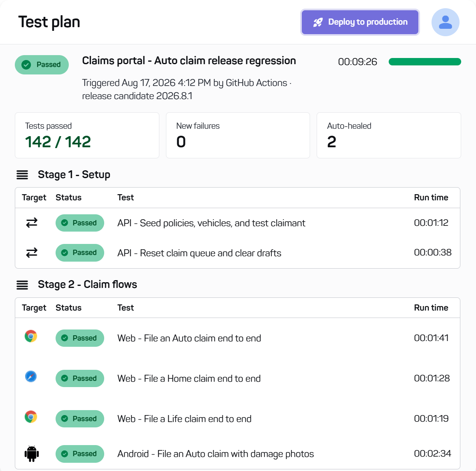This screenshot has width=476, height=471.
Task: Open the Auto-healed summary card
Action: click(389, 135)
